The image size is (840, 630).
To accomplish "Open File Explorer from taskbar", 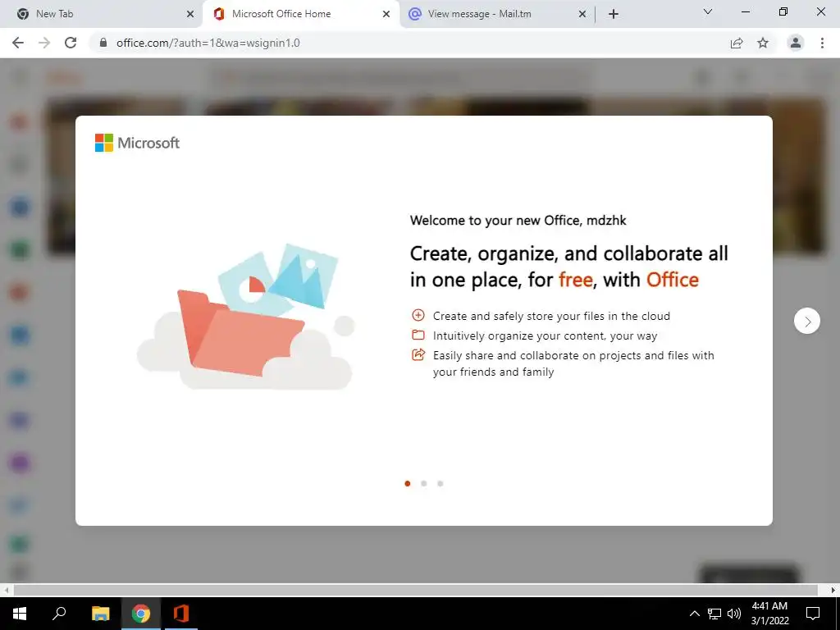I will coord(100,614).
